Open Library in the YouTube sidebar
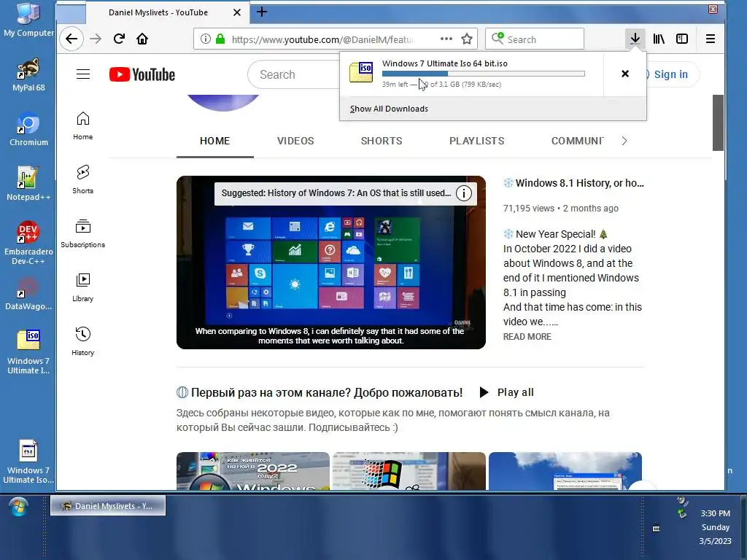Image resolution: width=747 pixels, height=560 pixels. pos(83,287)
